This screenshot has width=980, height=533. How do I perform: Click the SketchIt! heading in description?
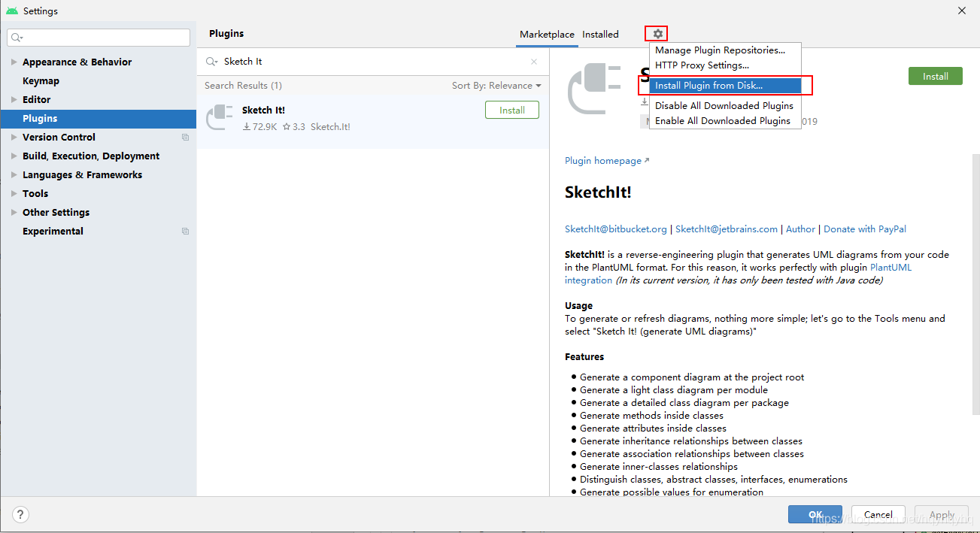(x=598, y=192)
